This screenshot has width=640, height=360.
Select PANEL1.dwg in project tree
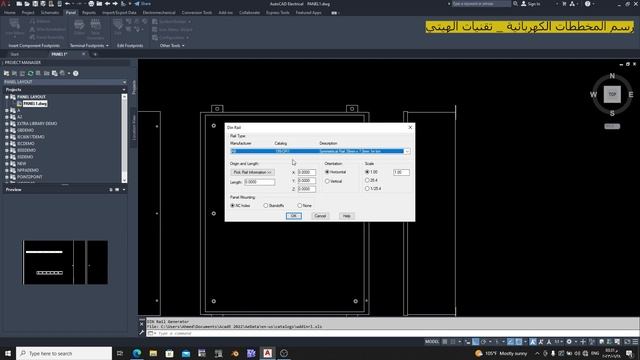click(x=35, y=104)
